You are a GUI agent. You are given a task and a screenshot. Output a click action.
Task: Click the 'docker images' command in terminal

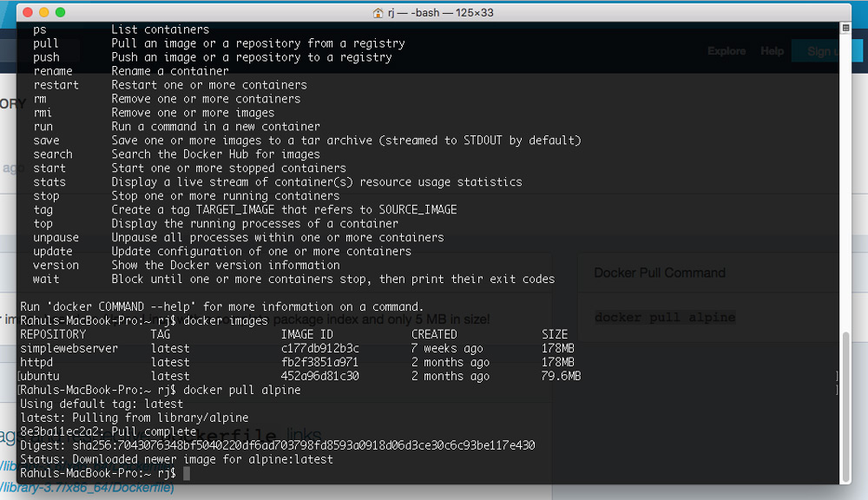[226, 320]
